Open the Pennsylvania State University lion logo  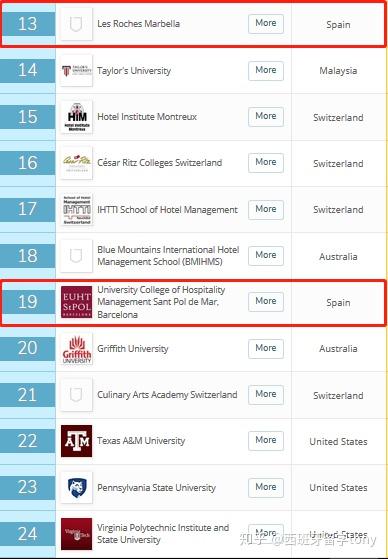pyautogui.click(x=76, y=487)
